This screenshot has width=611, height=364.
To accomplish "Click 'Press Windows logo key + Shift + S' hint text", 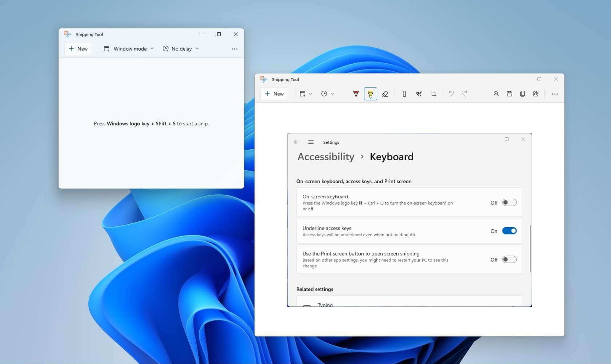I will point(151,124).
